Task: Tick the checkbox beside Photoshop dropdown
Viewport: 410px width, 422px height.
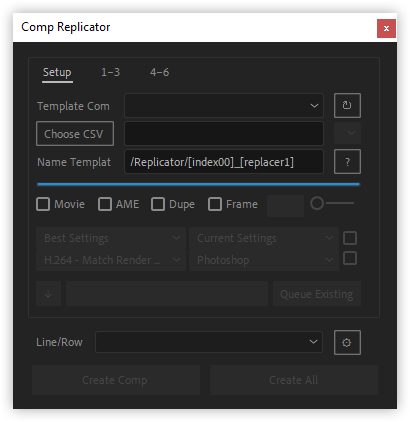Action: (x=350, y=258)
